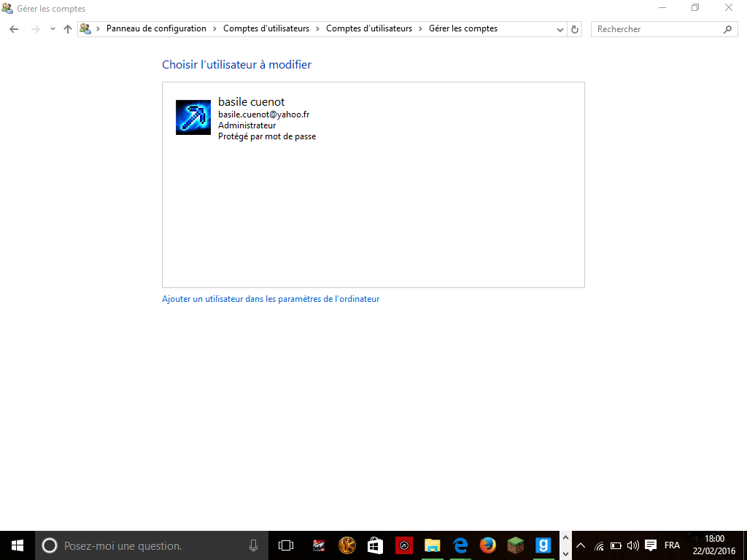Click the Cortana microphone icon
The width and height of the screenshot is (747, 560).
[x=253, y=545]
